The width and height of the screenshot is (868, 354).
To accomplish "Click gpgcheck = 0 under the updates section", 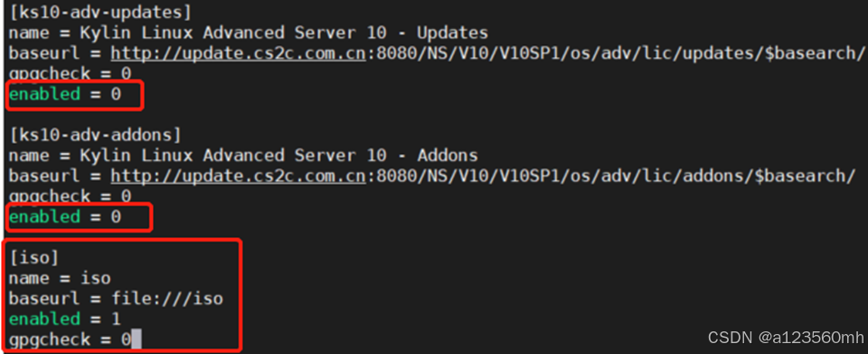I will click(70, 73).
